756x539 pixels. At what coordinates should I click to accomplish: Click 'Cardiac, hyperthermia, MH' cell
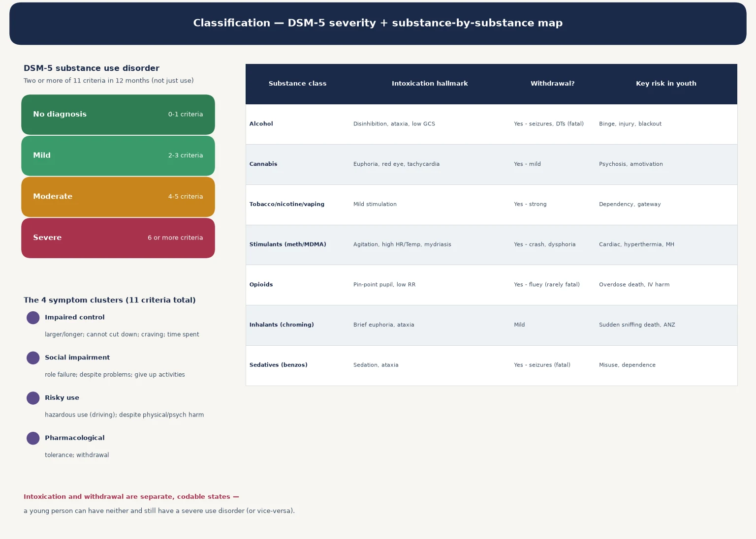pos(636,244)
